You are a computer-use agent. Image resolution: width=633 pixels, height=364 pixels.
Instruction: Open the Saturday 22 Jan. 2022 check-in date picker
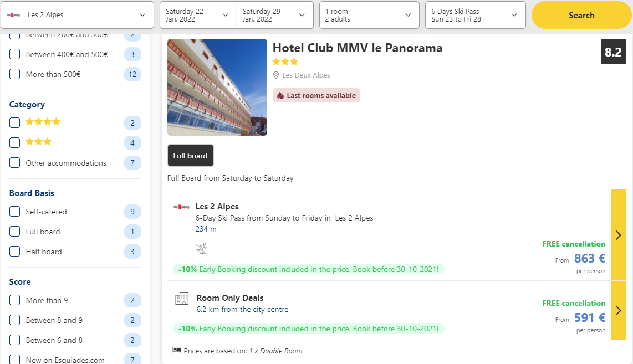click(x=198, y=15)
